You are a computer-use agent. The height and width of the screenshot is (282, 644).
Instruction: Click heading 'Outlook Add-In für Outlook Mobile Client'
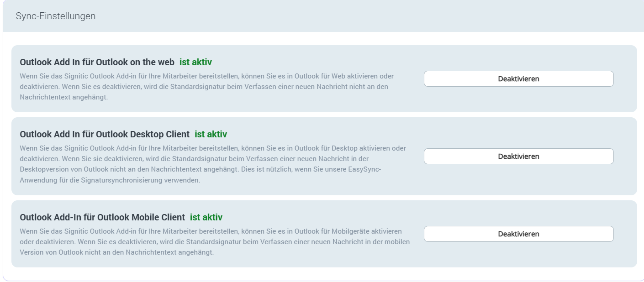point(102,217)
